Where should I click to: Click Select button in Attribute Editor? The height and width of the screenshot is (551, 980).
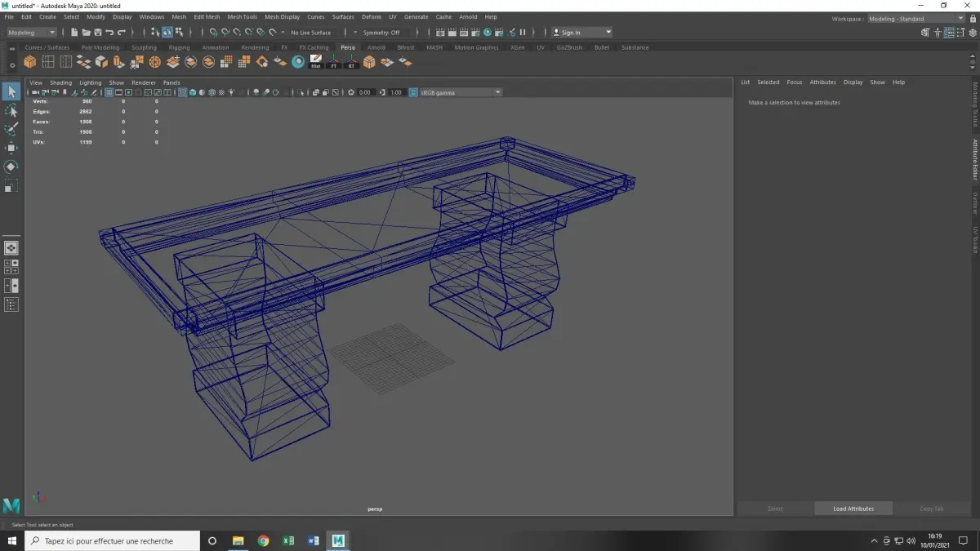[x=775, y=509]
